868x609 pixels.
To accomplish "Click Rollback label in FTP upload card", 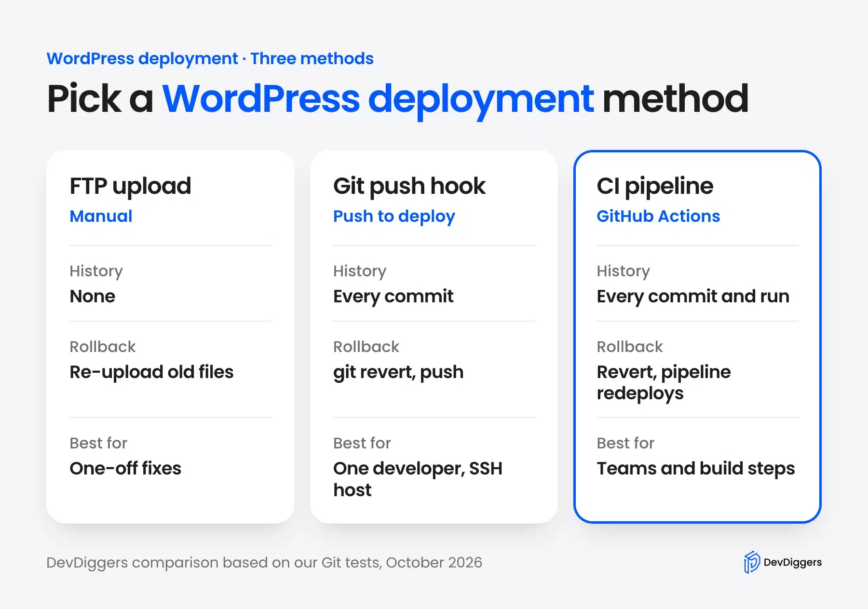I will (103, 347).
